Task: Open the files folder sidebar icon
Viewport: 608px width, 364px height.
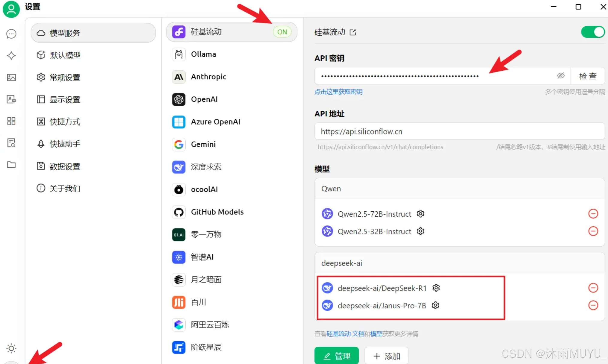Action: [x=11, y=165]
